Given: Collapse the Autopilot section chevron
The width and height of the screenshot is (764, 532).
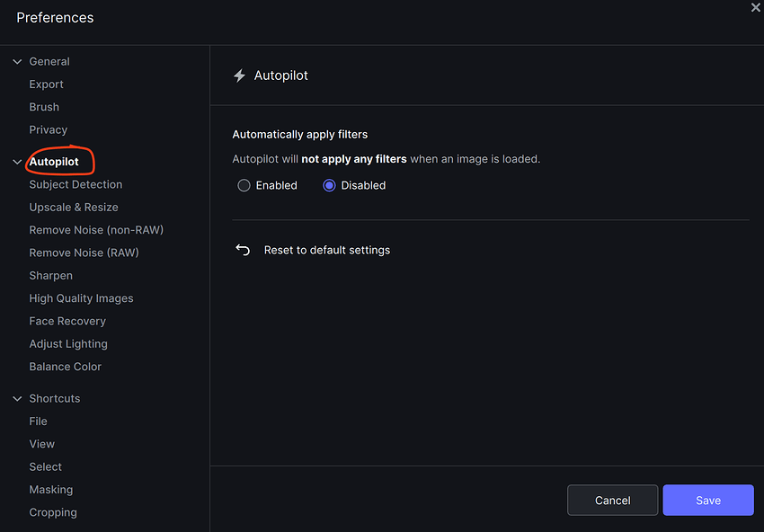Looking at the screenshot, I should tap(17, 163).
